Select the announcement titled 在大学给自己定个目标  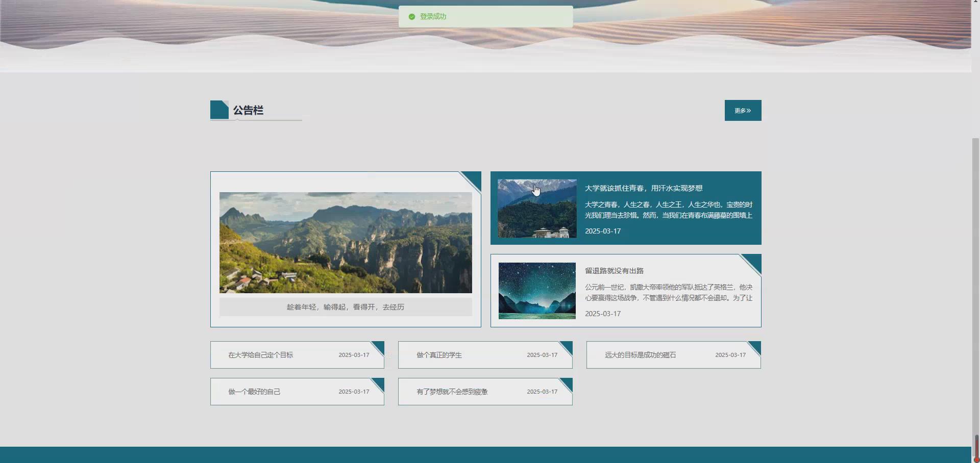262,355
